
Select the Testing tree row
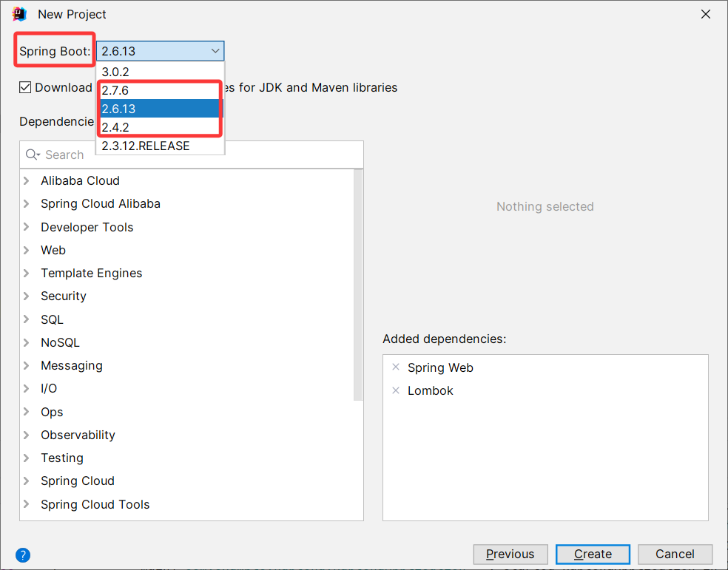[x=186, y=458]
